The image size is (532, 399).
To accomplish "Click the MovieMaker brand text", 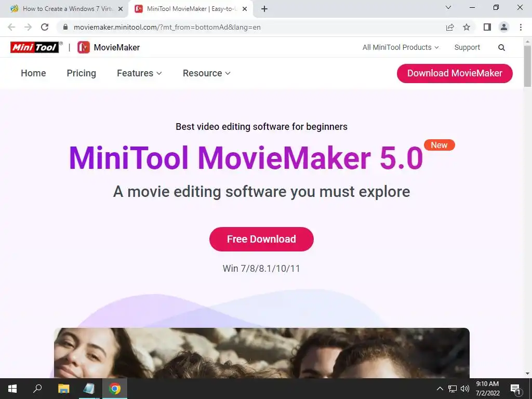I will click(x=117, y=47).
